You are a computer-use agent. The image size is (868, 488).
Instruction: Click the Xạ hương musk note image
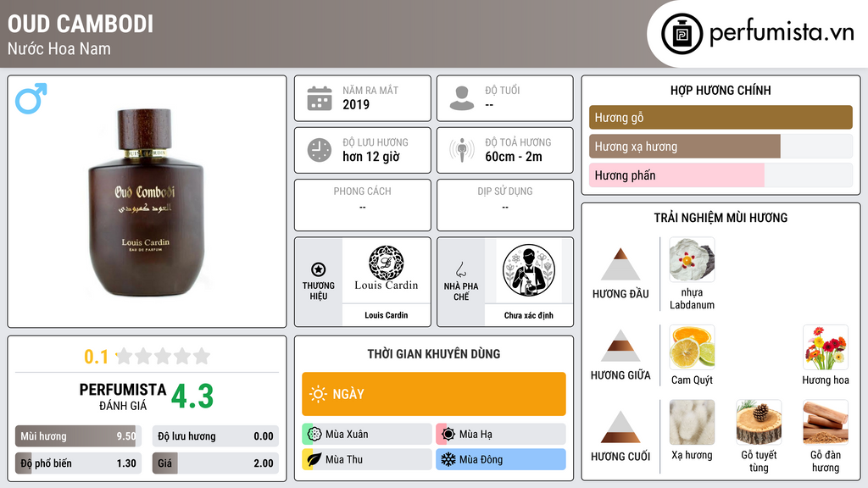(692, 423)
